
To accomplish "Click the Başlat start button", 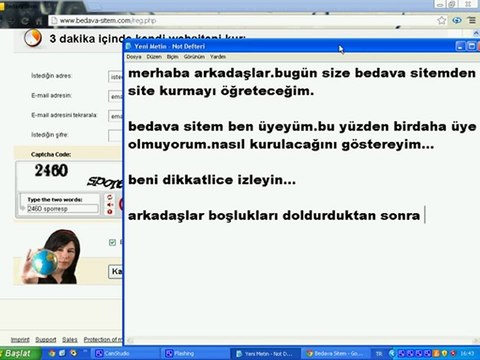I will coord(20,353).
